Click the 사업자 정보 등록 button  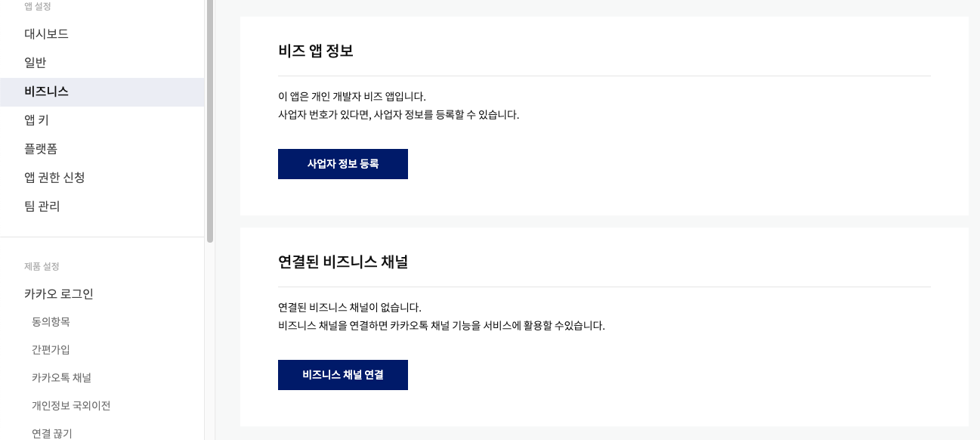click(x=343, y=164)
